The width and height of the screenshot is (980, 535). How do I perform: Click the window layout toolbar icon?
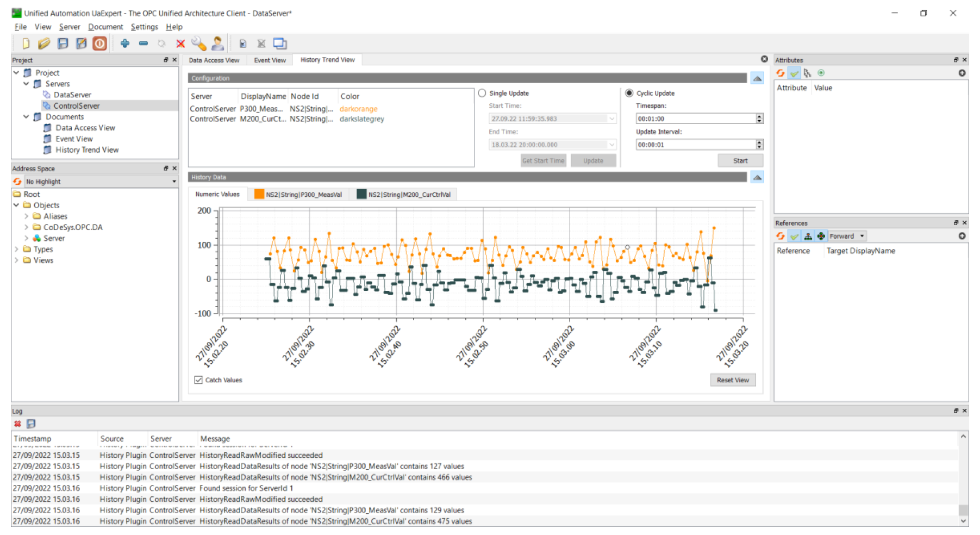(280, 43)
